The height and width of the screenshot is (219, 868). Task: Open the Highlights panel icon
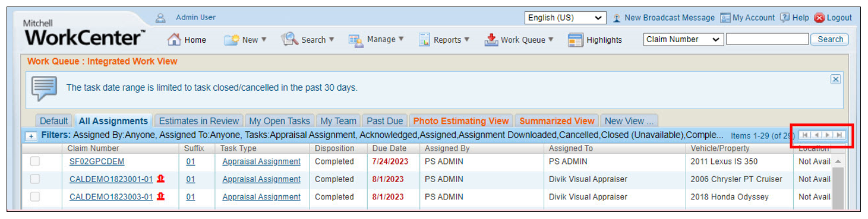575,40
